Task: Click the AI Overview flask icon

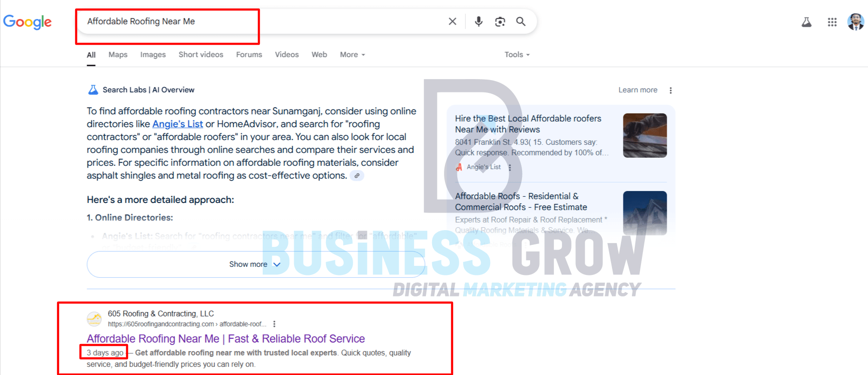Action: coord(93,90)
